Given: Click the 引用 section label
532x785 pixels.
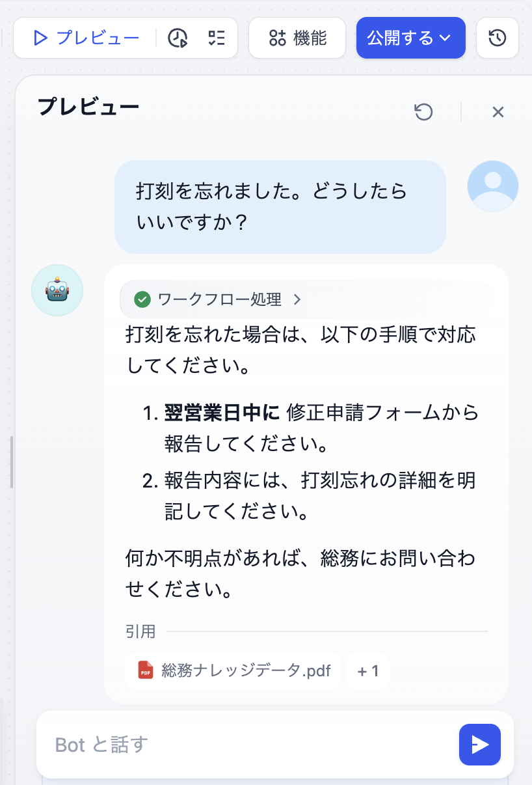Looking at the screenshot, I should pos(140,631).
